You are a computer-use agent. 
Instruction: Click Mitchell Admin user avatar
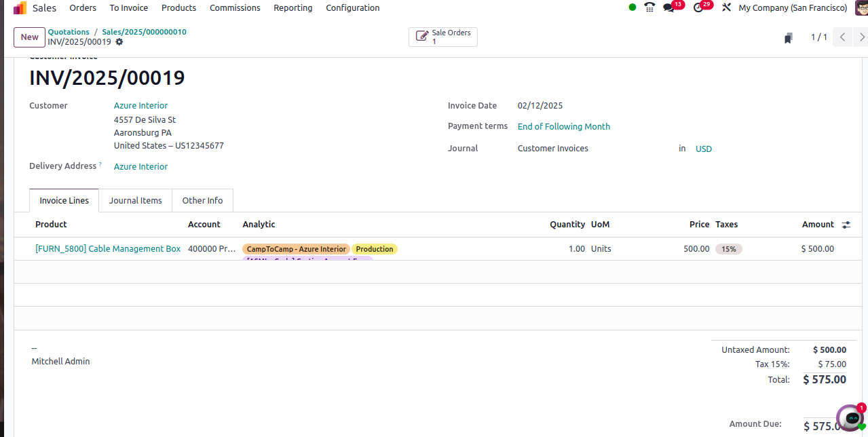[861, 8]
